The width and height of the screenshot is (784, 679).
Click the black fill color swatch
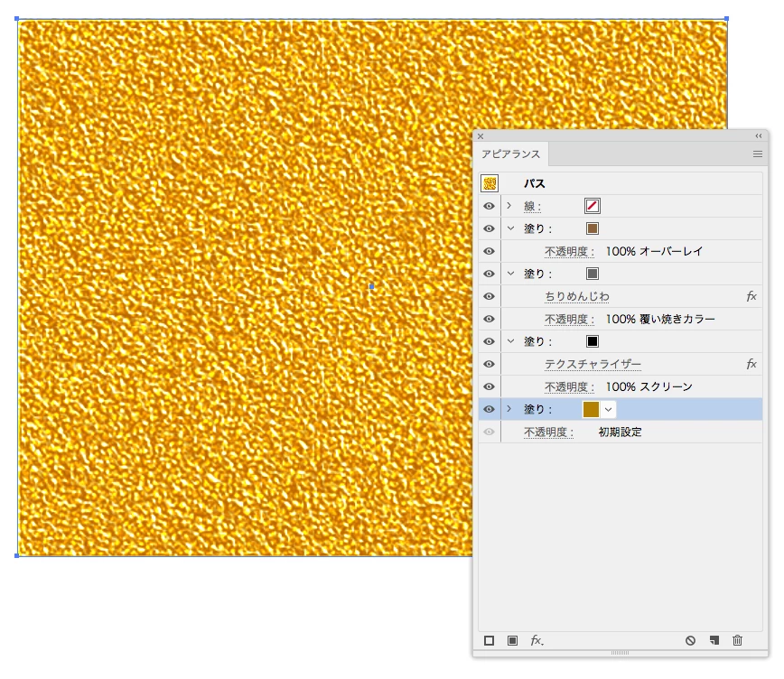pyautogui.click(x=593, y=341)
